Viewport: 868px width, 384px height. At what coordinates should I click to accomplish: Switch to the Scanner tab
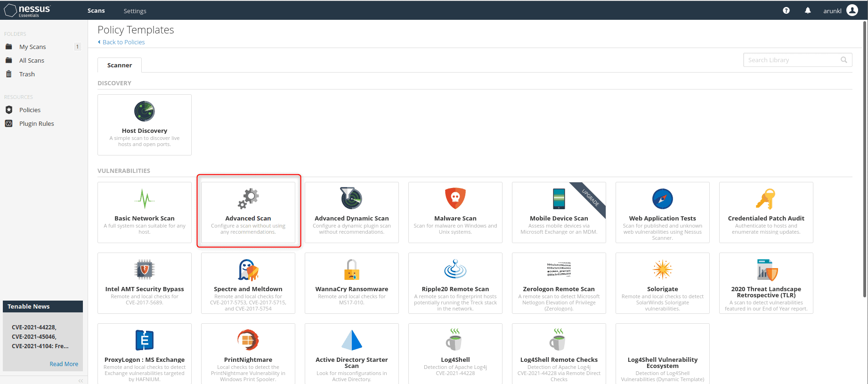click(120, 65)
